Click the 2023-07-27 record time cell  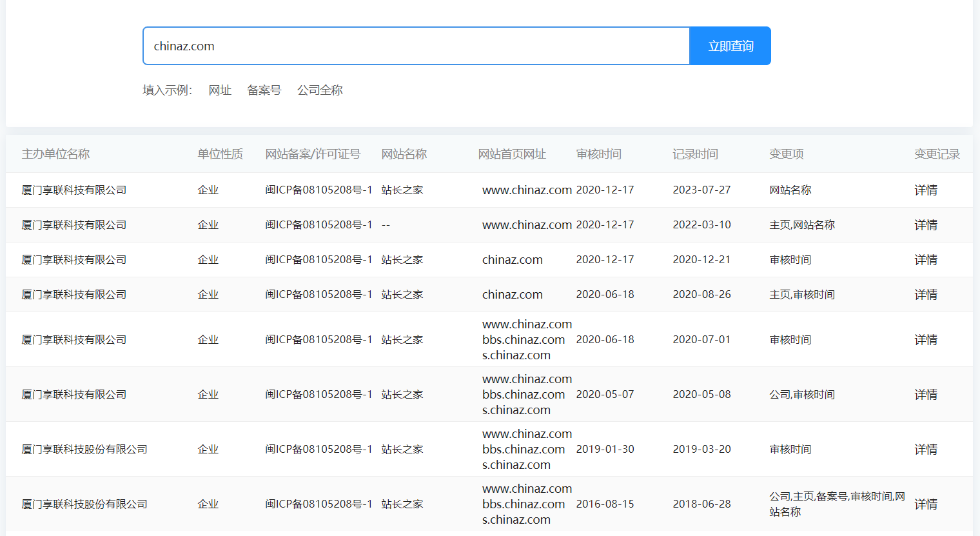click(x=701, y=190)
